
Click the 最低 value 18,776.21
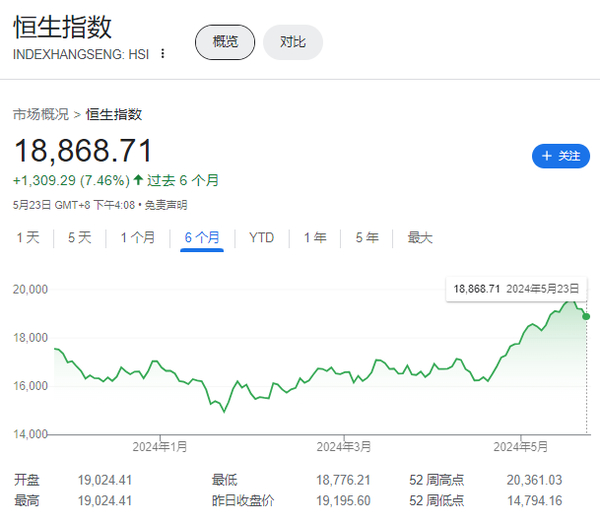pyautogui.click(x=343, y=480)
